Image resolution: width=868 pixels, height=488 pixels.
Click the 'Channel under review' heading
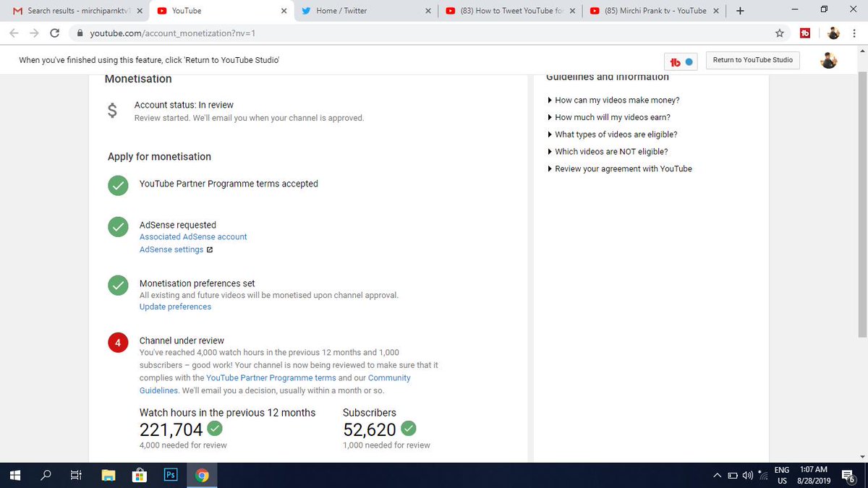[x=182, y=341]
